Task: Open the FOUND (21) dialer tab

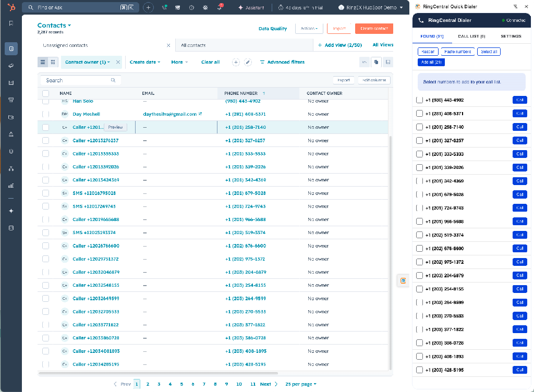Action: pyautogui.click(x=432, y=36)
